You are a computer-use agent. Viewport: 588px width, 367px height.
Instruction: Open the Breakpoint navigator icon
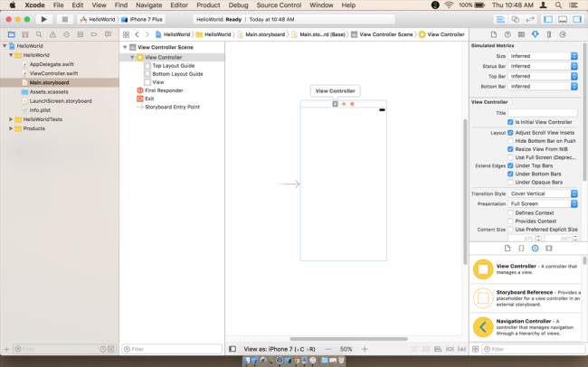pos(94,34)
